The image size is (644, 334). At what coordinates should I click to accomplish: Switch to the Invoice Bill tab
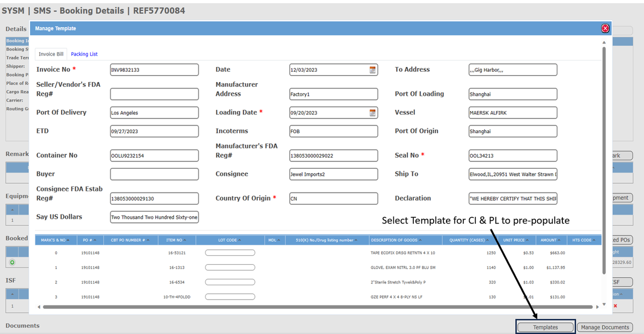pos(51,54)
